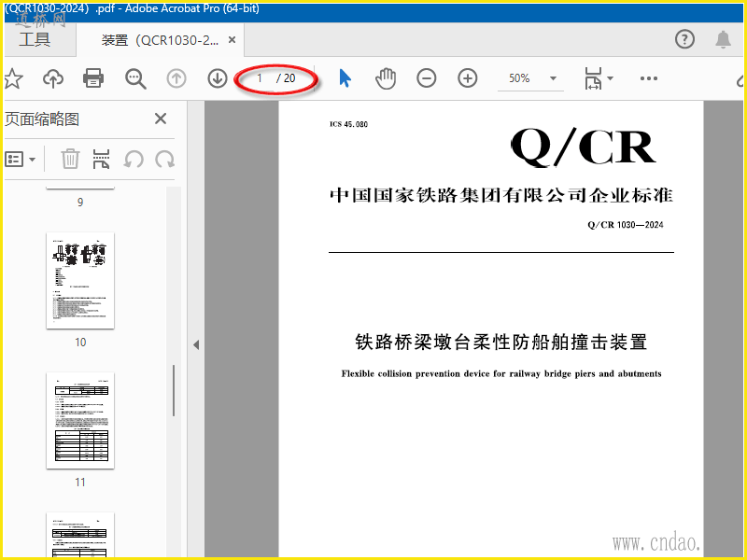The image size is (747, 560).
Task: Click the Q/CR 1030—2024 standard number
Action: pos(625,225)
